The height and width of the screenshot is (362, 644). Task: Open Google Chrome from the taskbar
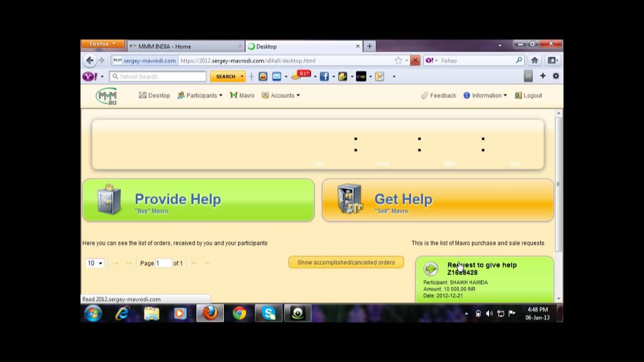click(x=239, y=314)
